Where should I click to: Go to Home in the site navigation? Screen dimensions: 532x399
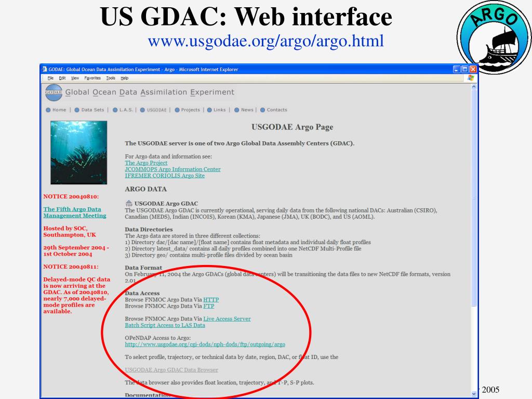click(x=59, y=110)
